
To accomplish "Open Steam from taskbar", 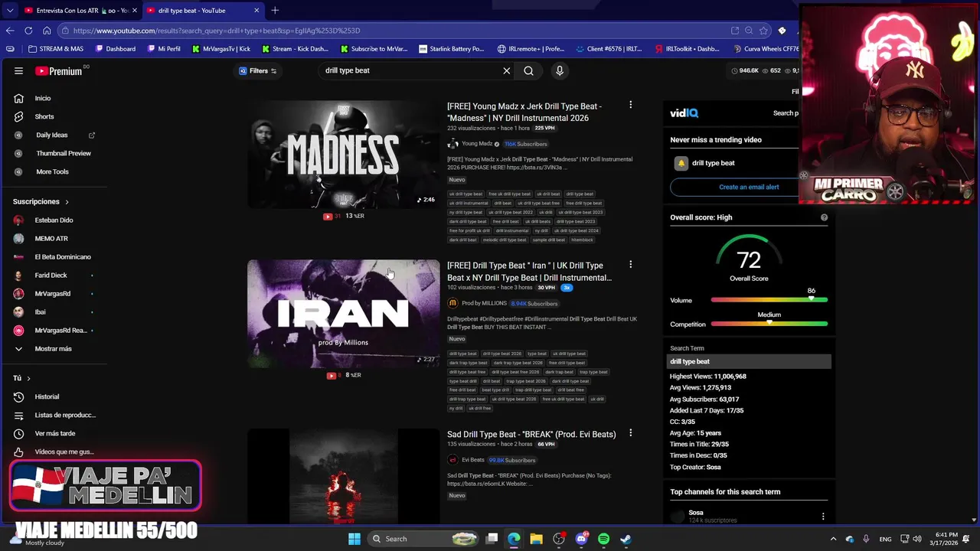I will pos(626,539).
